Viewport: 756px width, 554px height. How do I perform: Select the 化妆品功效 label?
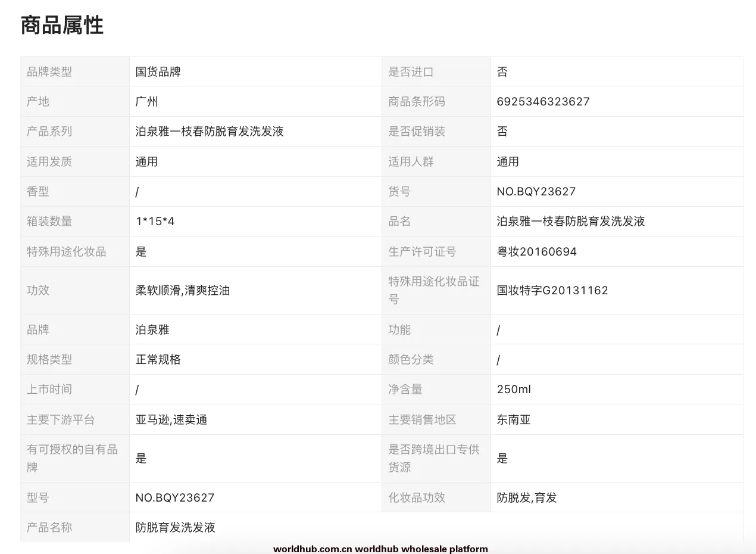pyautogui.click(x=417, y=497)
